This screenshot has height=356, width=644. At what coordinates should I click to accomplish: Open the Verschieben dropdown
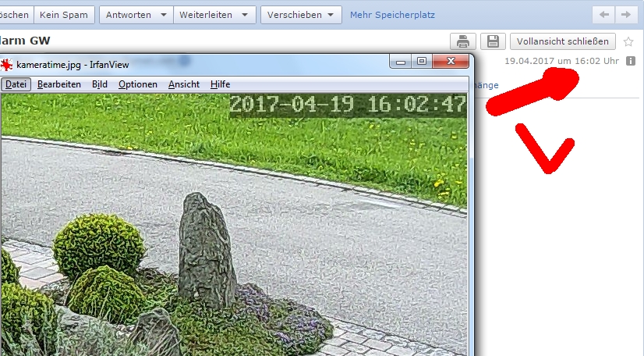302,15
